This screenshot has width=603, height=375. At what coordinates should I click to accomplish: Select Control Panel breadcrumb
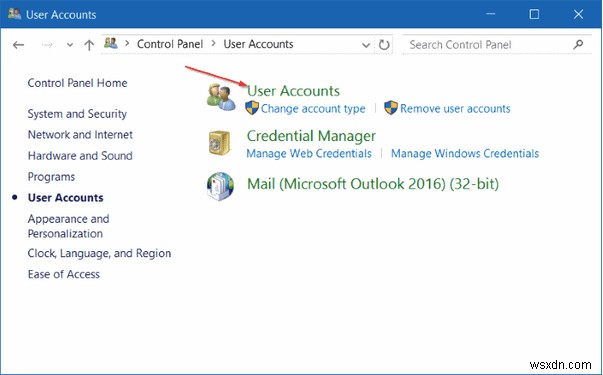click(x=170, y=44)
